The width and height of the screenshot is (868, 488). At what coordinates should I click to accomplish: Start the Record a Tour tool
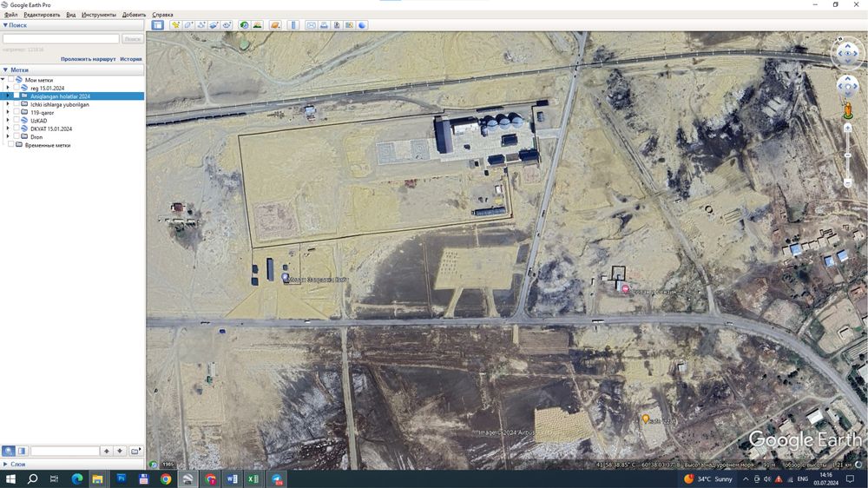click(x=227, y=25)
